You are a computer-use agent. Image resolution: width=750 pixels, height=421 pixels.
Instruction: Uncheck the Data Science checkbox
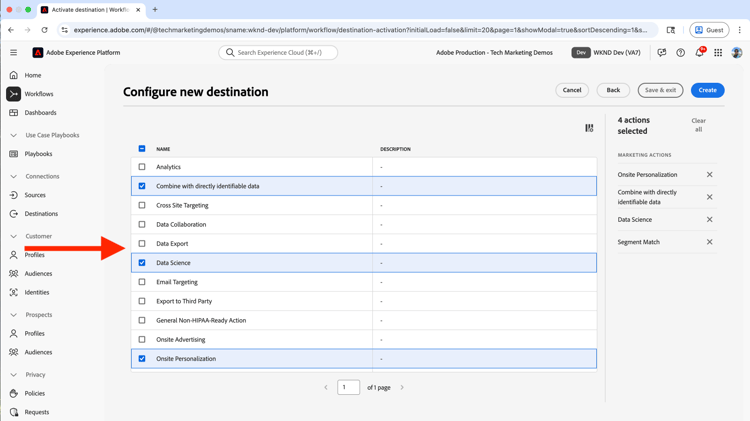click(x=142, y=263)
